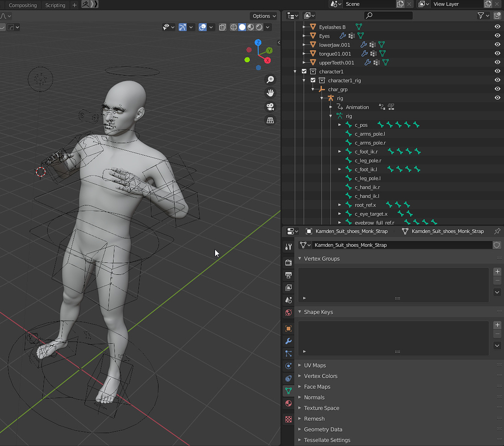Viewport: 504px width, 446px height.
Task: Switch to the Scripting workspace tab
Action: (x=55, y=5)
